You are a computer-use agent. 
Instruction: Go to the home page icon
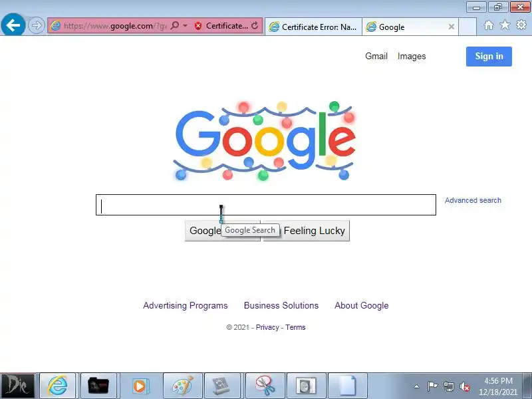pos(489,25)
